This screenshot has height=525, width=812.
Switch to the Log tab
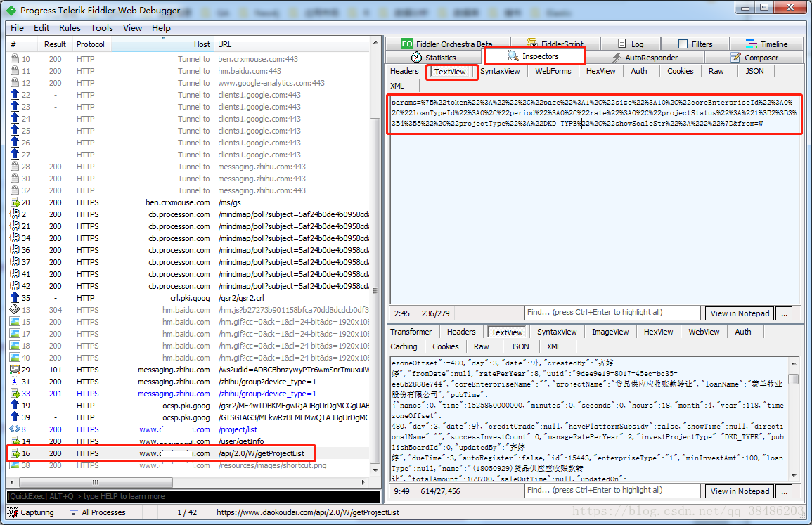[x=630, y=44]
